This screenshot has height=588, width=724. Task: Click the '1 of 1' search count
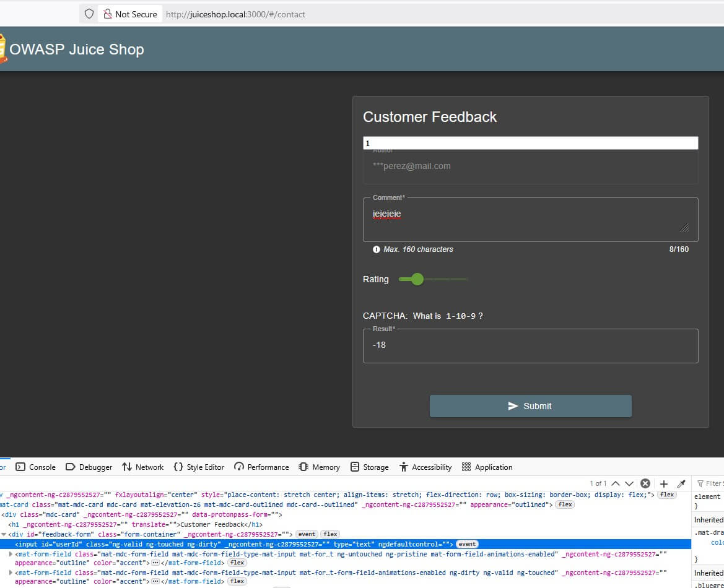[598, 483]
